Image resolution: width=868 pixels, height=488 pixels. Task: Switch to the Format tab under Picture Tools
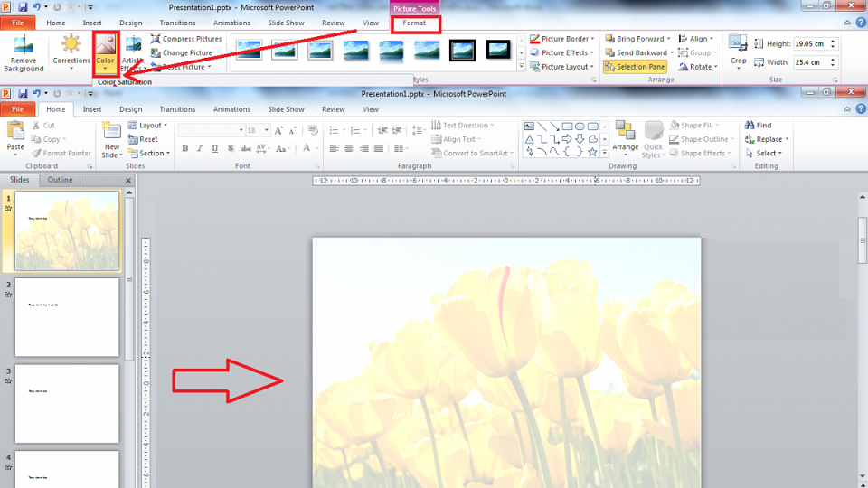point(415,23)
